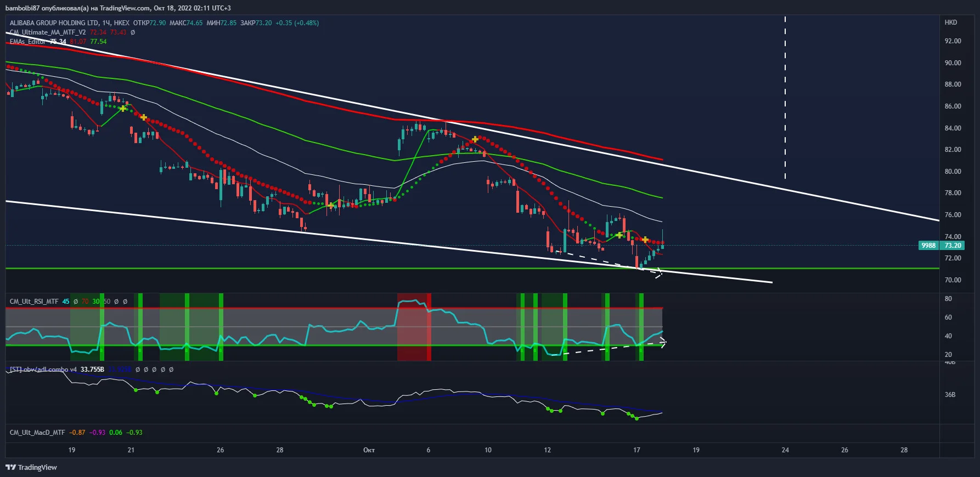Click the Окт month label on time axis
Image resolution: width=980 pixels, height=477 pixels.
point(369,450)
